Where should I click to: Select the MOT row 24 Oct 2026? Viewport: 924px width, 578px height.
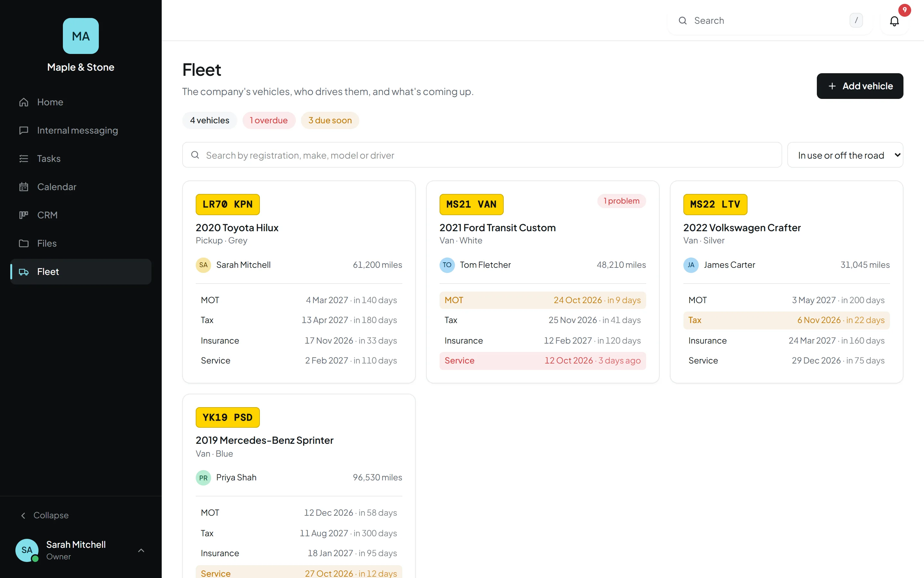[543, 300]
